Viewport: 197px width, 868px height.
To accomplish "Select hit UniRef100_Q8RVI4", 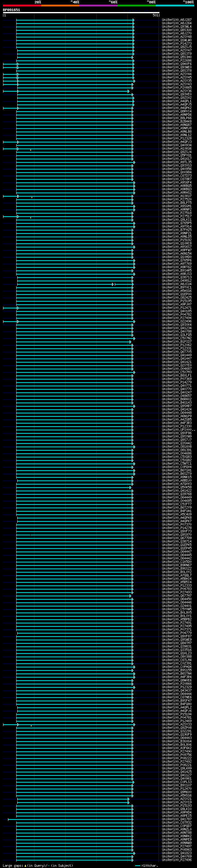I will pos(177,111).
